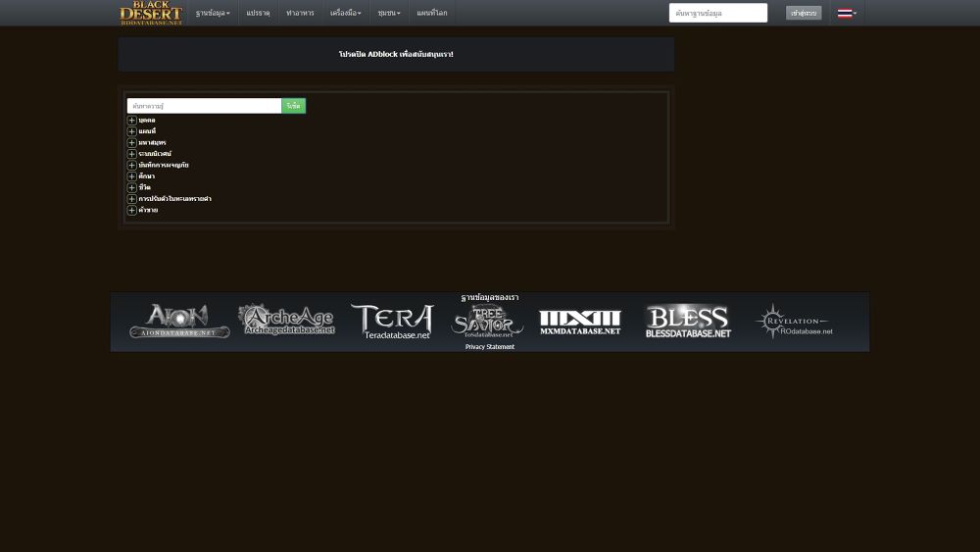The width and height of the screenshot is (980, 552).
Task: Expand the ค้าขาย tree category
Action: coord(132,210)
